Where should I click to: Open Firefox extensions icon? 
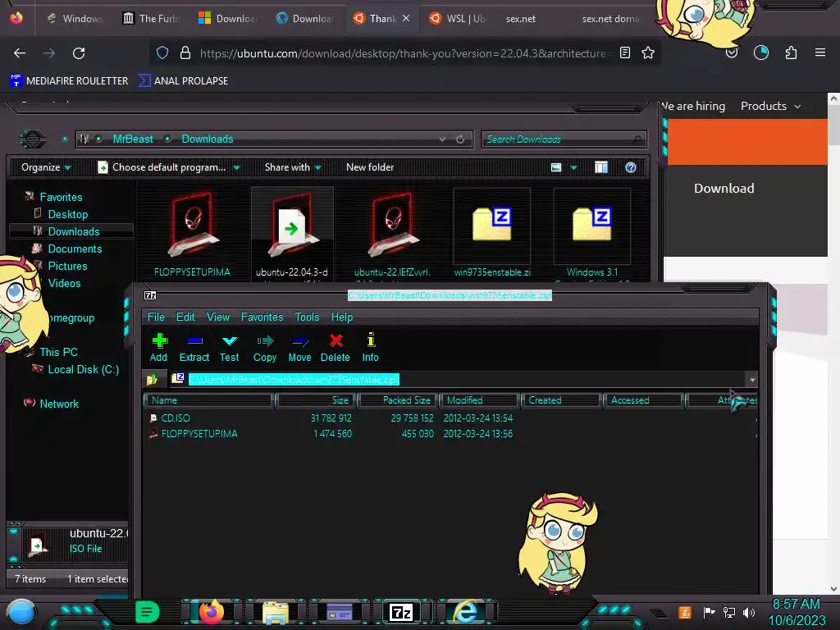[x=791, y=53]
